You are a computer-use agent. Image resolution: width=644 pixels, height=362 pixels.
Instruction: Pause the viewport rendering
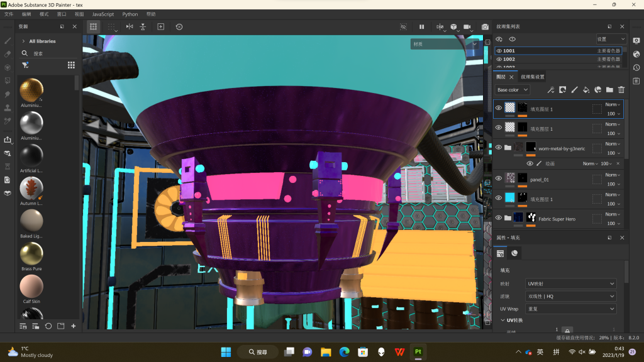coord(421,26)
